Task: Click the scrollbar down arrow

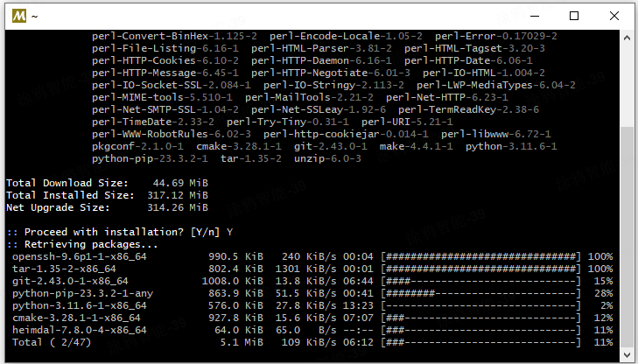Action: click(627, 354)
